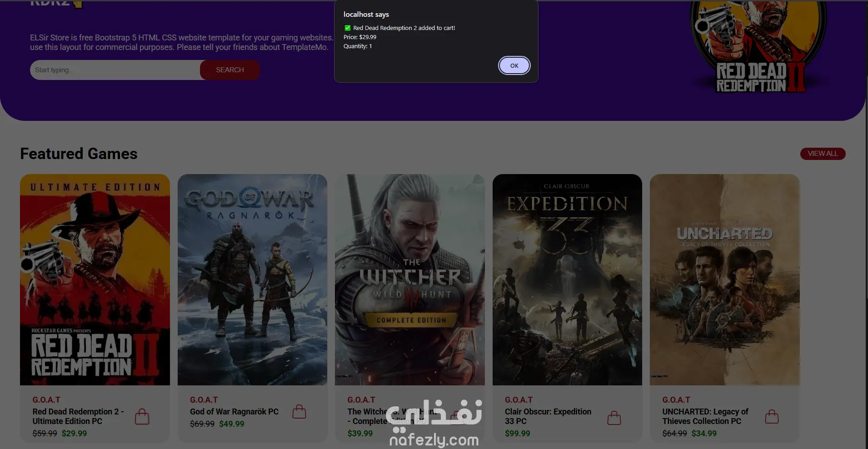Add Red Dead Redemption 2 Ultimate Edition to cart
Screen dimensions: 868x449
[x=142, y=416]
